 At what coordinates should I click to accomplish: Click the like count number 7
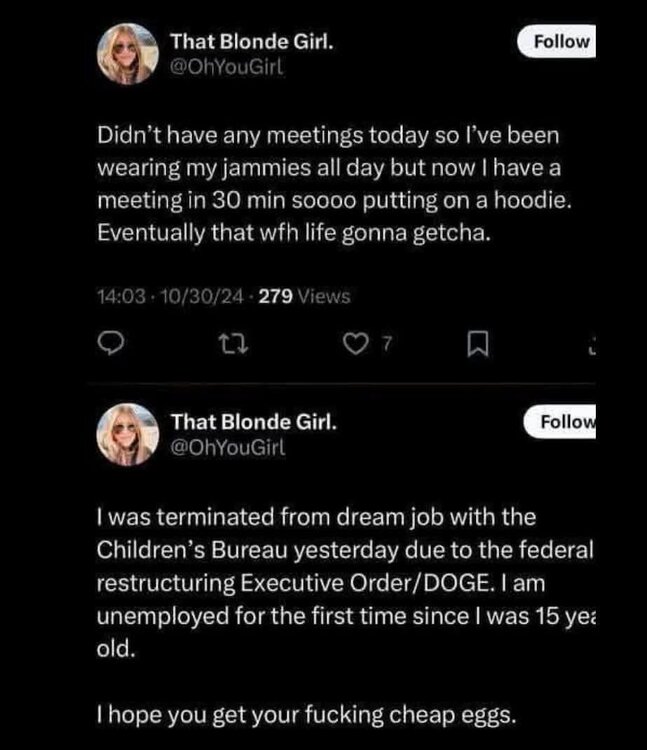[x=385, y=346]
